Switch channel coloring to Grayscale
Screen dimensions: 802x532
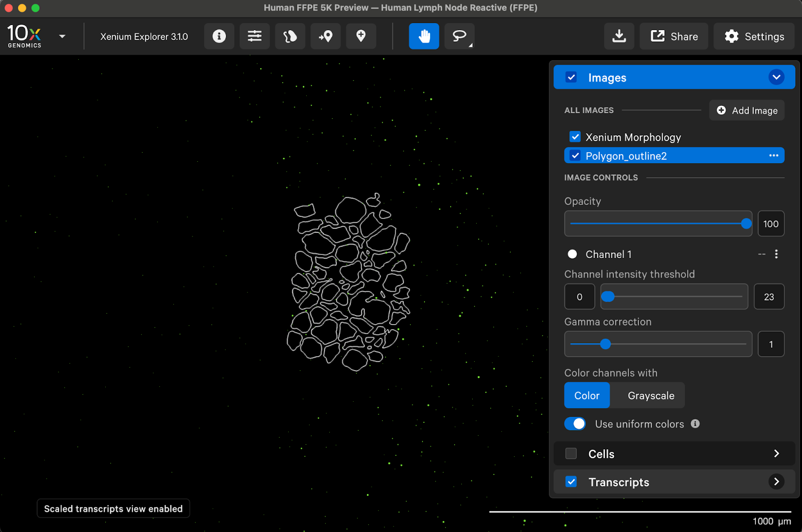651,395
